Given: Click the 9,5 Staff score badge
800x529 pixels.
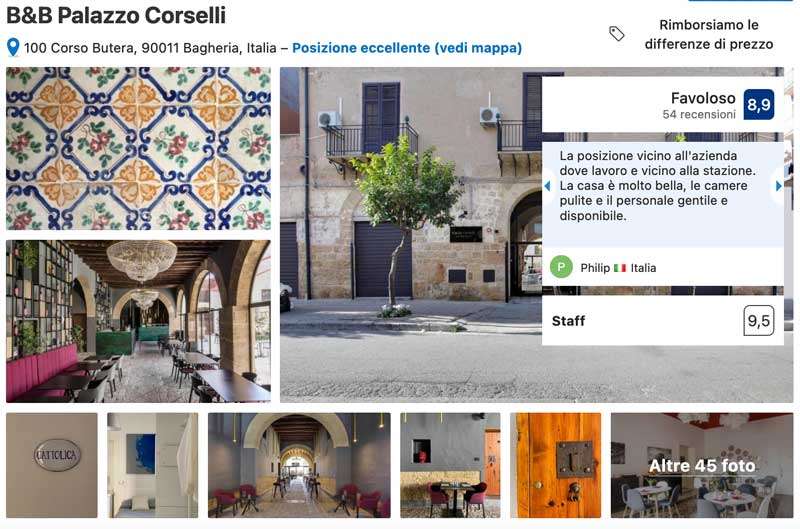Looking at the screenshot, I should point(759,321).
